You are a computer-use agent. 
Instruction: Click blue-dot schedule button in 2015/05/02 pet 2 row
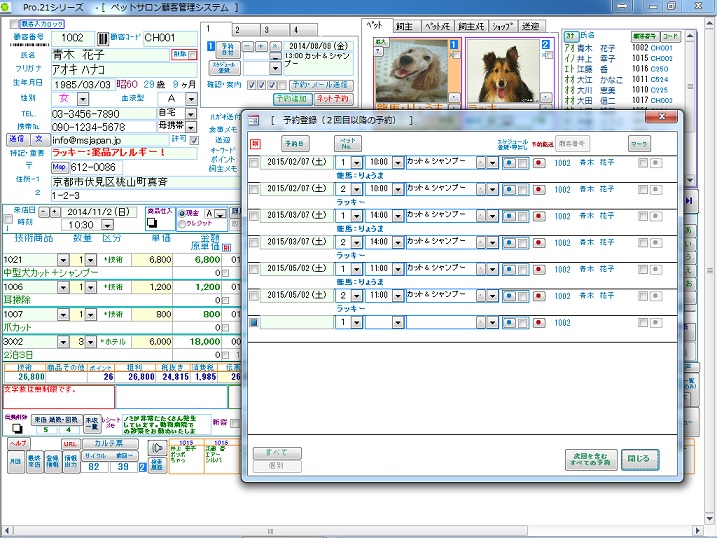tap(509, 296)
